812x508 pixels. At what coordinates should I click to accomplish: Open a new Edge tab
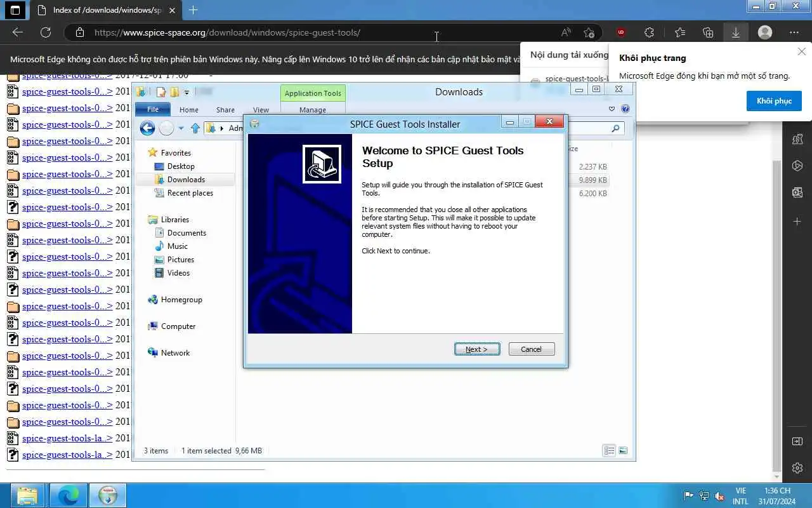tap(193, 10)
